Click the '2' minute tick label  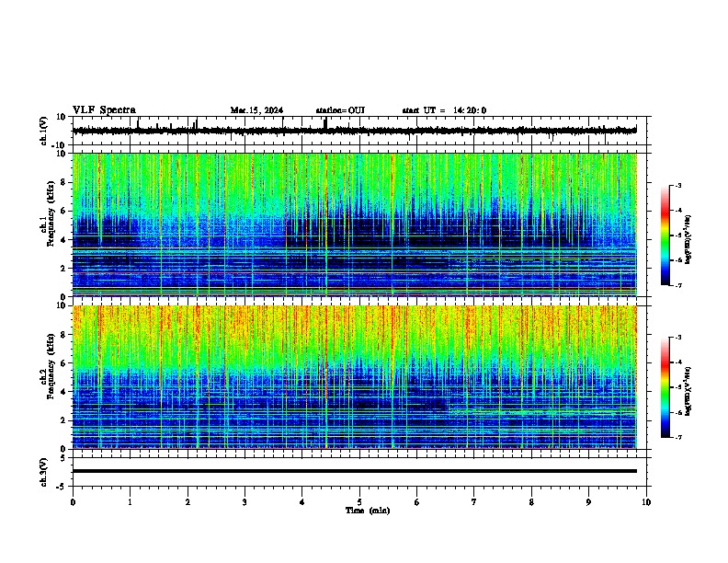pyautogui.click(x=188, y=502)
